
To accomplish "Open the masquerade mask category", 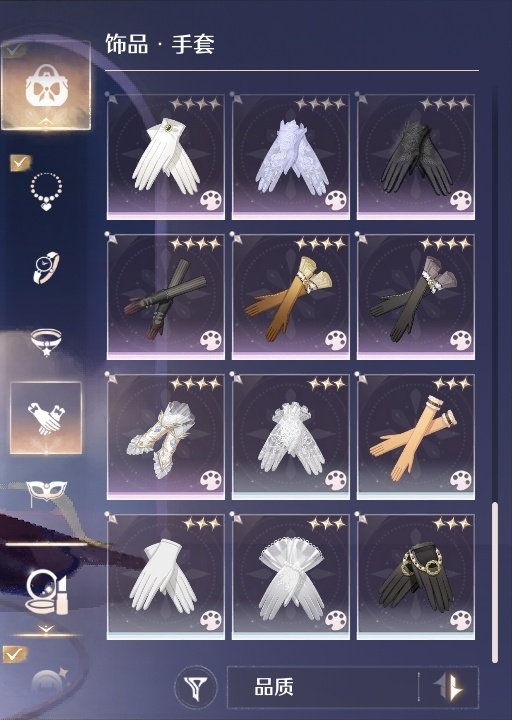I will [46, 492].
